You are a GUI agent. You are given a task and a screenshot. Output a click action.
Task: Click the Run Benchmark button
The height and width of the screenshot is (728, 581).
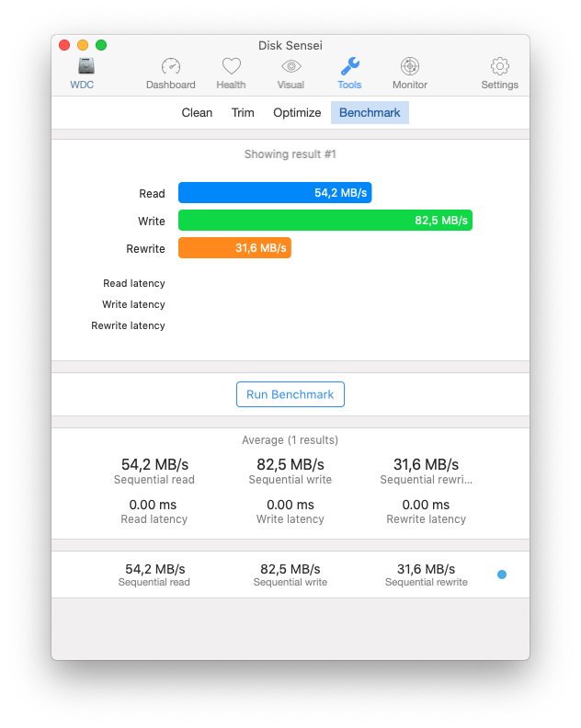290,394
